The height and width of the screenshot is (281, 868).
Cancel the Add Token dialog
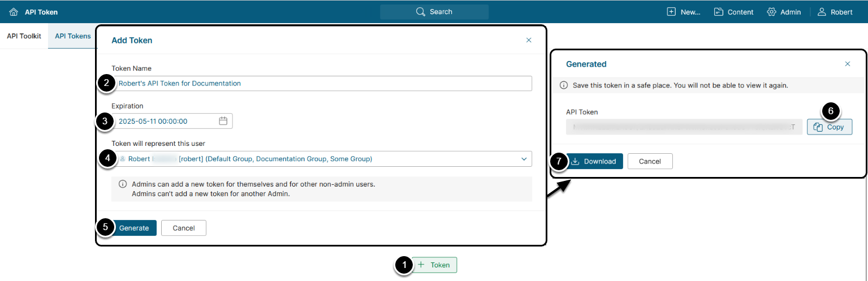(x=184, y=228)
